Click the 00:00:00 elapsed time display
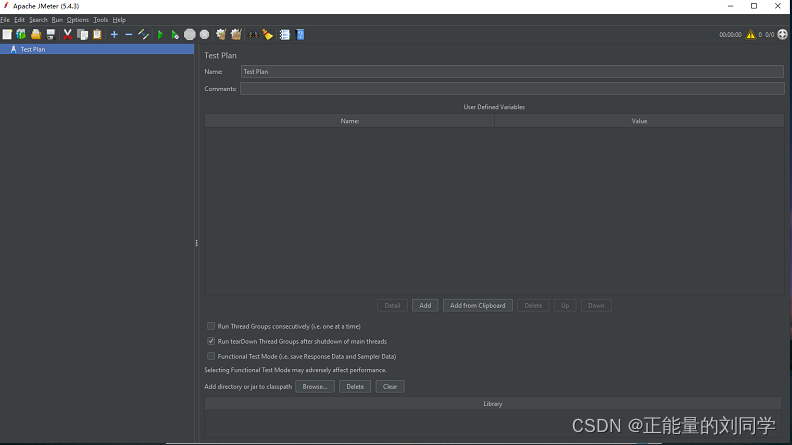Screen dimensions: 792x445 click(730, 35)
